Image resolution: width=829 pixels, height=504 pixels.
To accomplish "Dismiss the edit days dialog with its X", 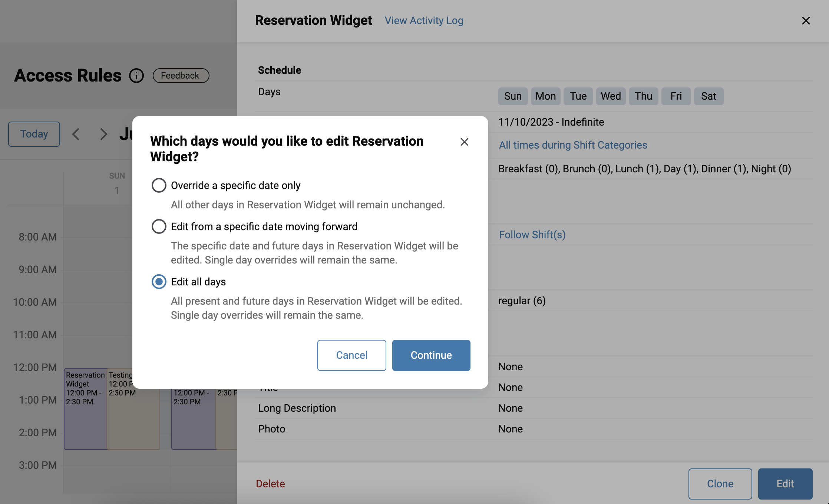I will tap(465, 142).
